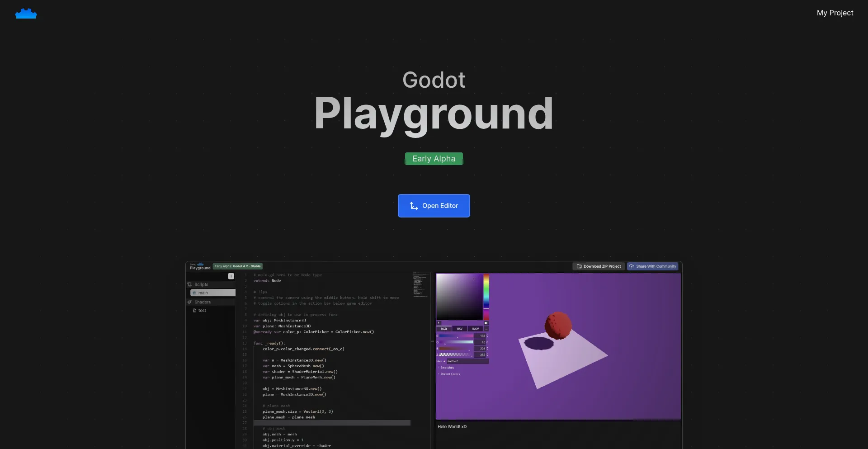The image size is (868, 449).
Task: Click the B value stepper showing 226
Action: [481, 349]
